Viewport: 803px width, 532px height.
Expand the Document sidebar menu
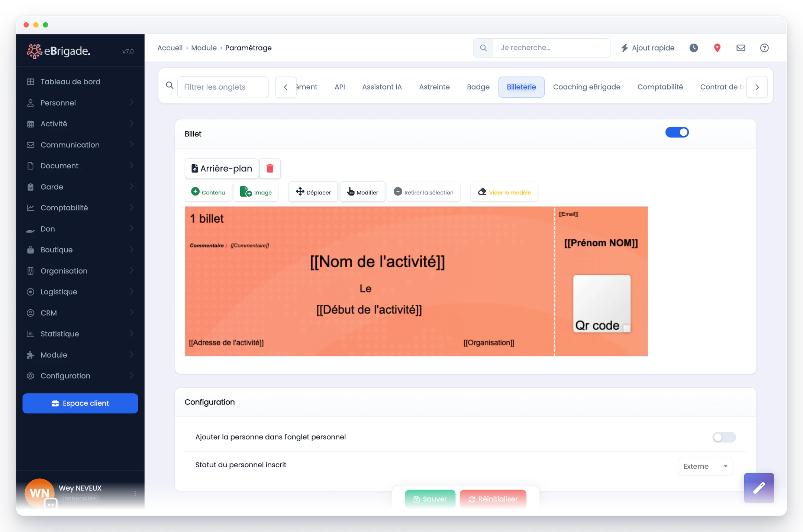pos(80,166)
